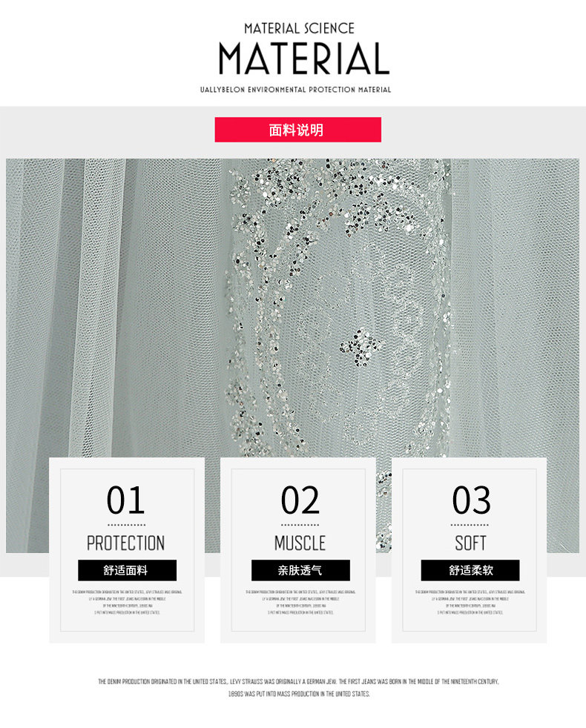Screen dimensions: 586x728
Task: Click the red 面料说明 banner
Action: click(298, 130)
